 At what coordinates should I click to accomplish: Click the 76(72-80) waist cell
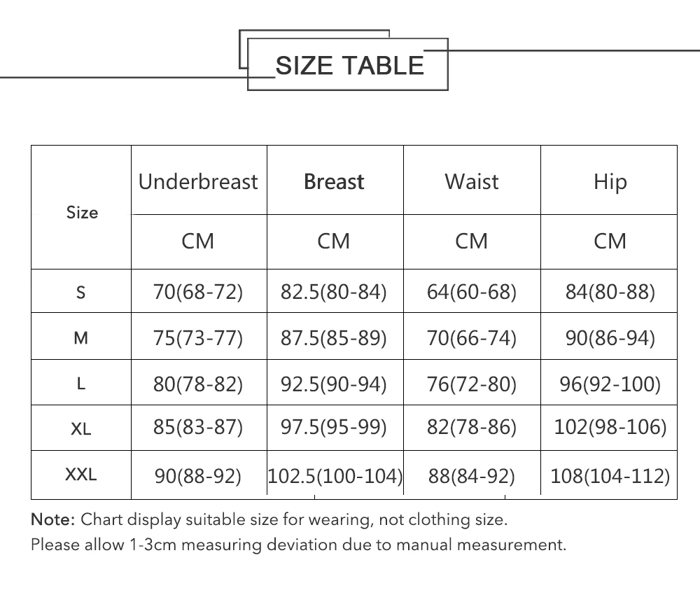coord(472,384)
